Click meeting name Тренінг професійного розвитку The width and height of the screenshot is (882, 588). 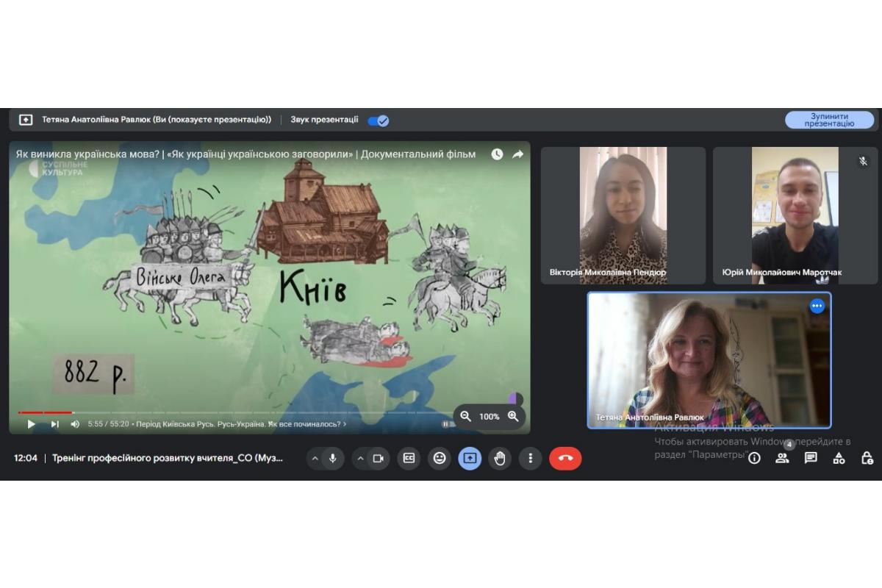(x=168, y=458)
